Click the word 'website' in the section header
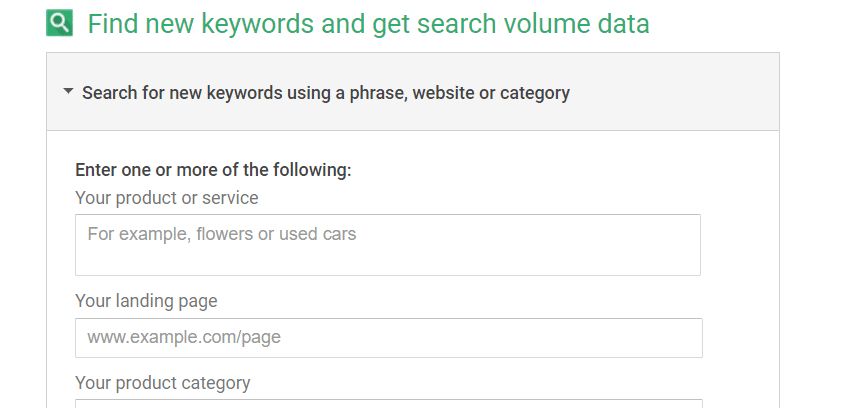851x408 pixels. 443,93
